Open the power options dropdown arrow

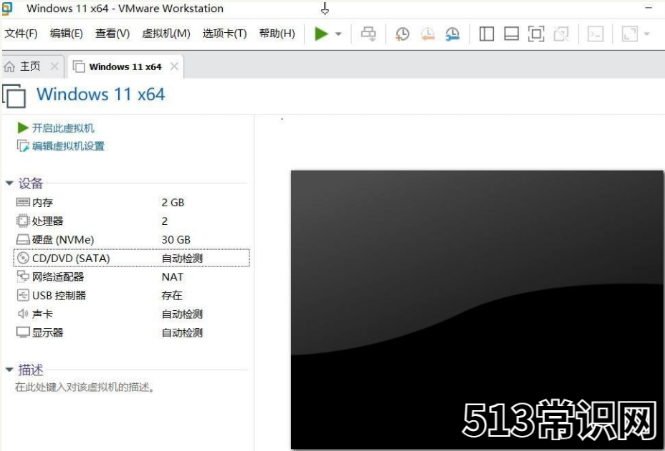coord(338,34)
